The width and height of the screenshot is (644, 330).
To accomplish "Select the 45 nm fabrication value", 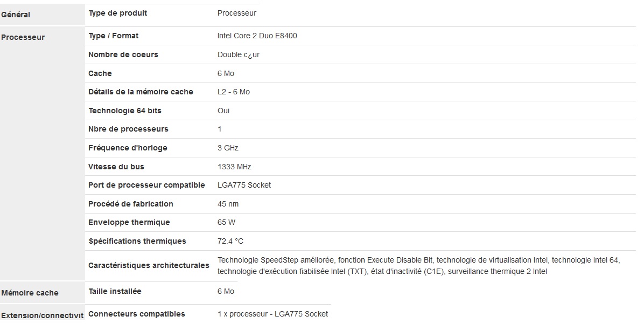I will pos(228,204).
